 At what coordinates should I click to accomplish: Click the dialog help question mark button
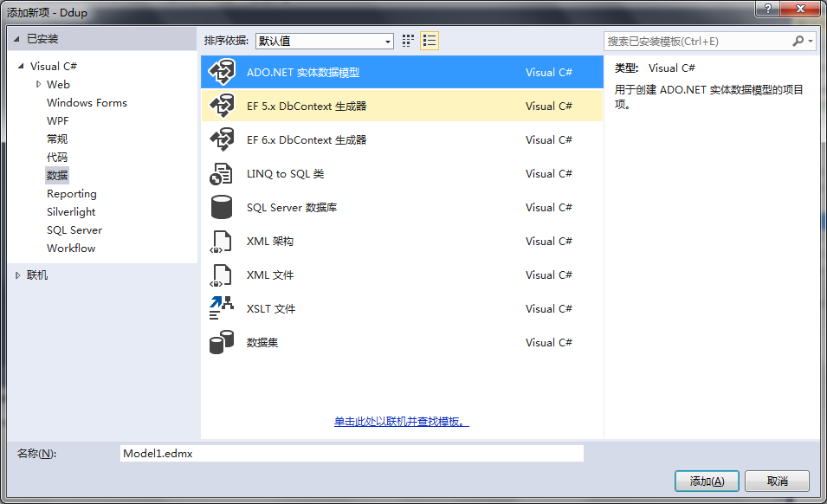[x=768, y=9]
